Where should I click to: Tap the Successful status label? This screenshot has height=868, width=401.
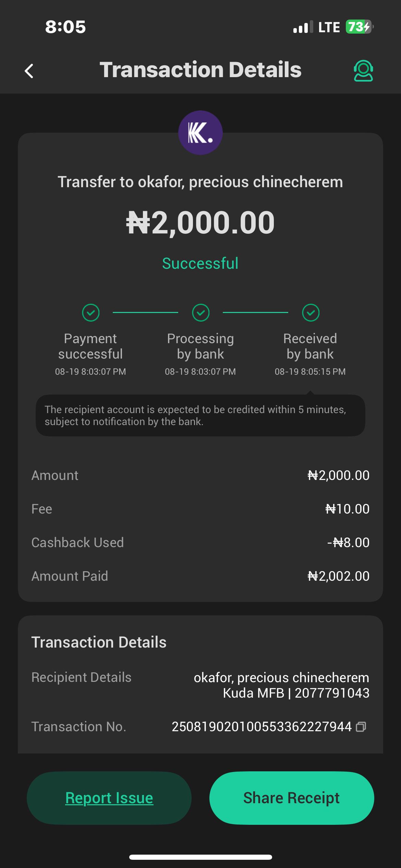(200, 264)
